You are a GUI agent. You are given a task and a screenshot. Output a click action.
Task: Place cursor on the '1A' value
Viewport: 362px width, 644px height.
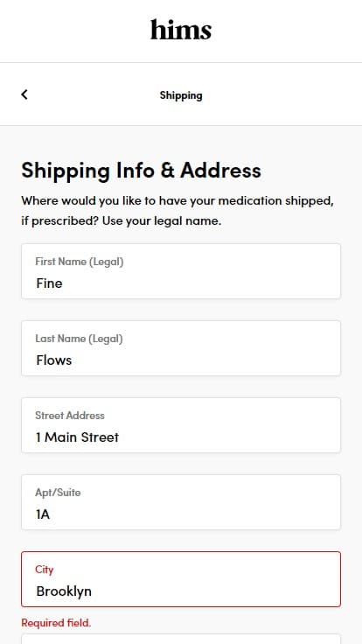43,514
